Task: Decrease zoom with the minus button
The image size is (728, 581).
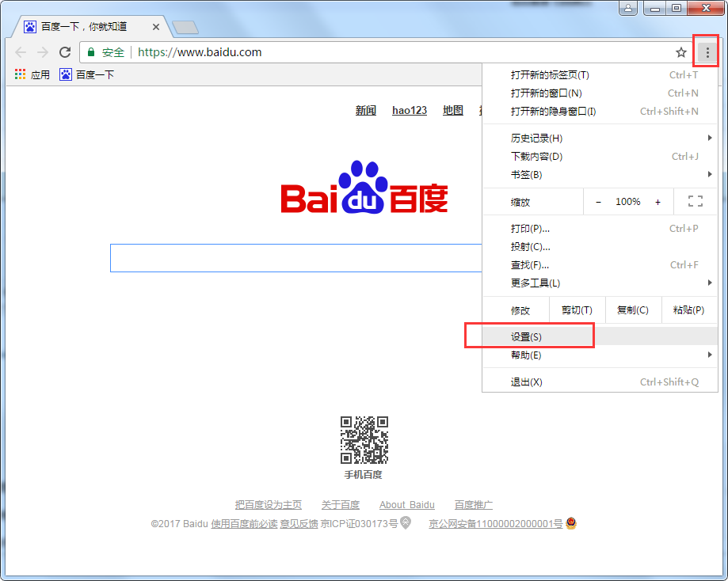Action: (599, 201)
